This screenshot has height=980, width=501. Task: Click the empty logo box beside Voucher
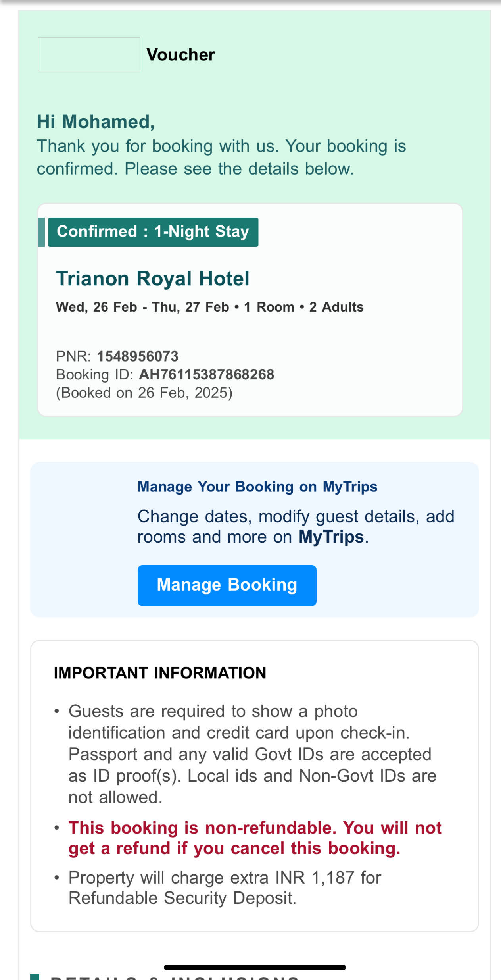click(89, 55)
